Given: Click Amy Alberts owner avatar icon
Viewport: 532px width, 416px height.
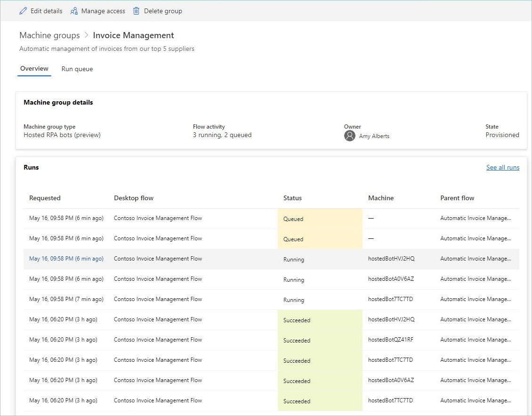Looking at the screenshot, I should 349,136.
